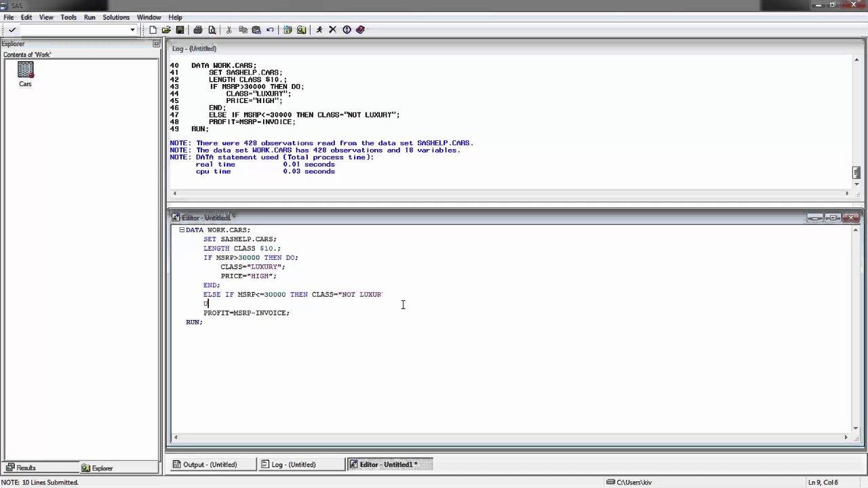Click the status bar path C:\Users\kiv
The width and height of the screenshot is (868, 488).
[x=629, y=483]
